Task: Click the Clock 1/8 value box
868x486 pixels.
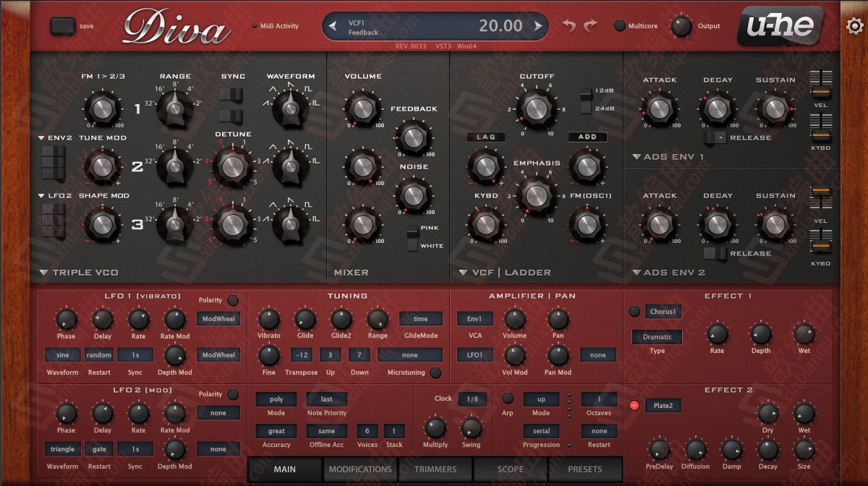Action: (472, 398)
